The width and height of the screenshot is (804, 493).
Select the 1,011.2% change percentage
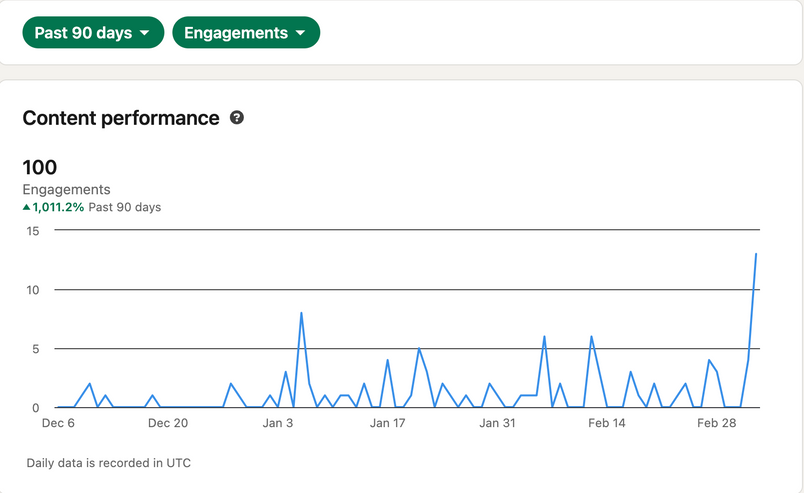pos(59,208)
